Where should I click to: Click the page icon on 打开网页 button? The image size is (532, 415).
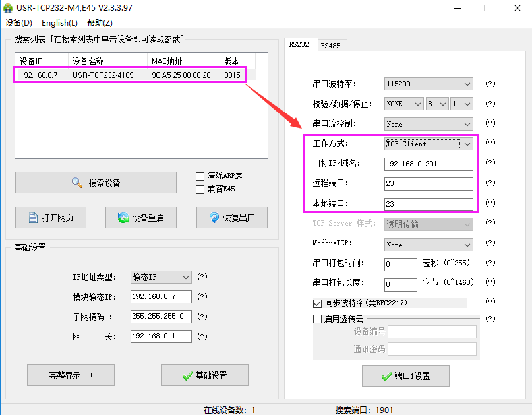(33, 218)
